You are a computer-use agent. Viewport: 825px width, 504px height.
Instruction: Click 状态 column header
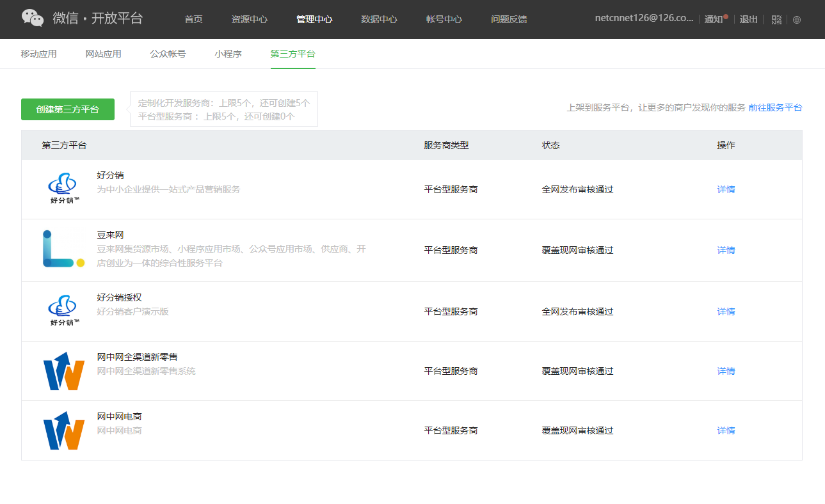[550, 145]
